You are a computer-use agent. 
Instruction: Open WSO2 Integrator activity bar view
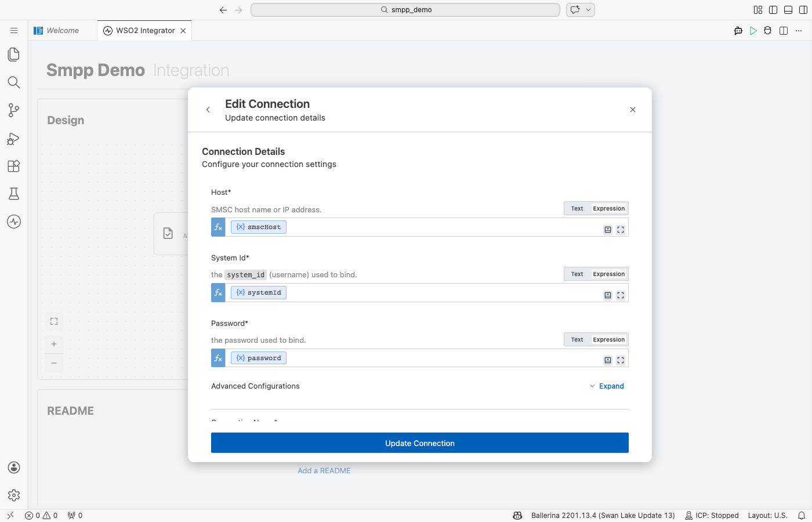click(14, 222)
